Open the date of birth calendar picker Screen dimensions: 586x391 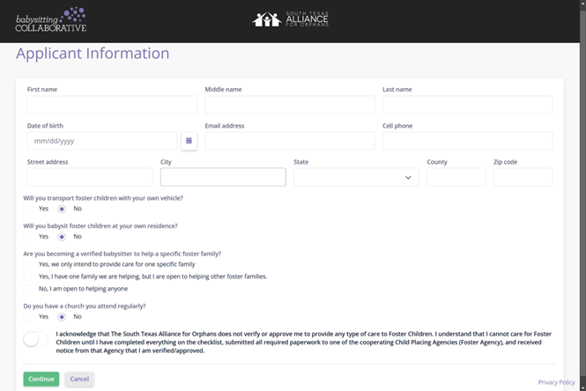point(189,141)
